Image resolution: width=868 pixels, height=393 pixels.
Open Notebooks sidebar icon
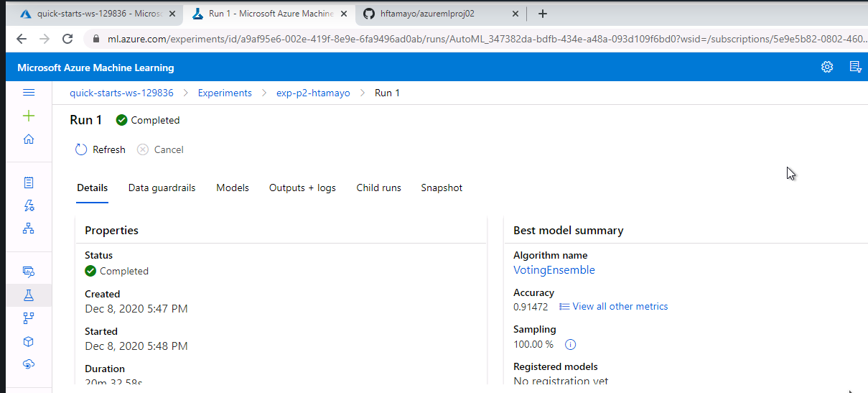pos(29,182)
